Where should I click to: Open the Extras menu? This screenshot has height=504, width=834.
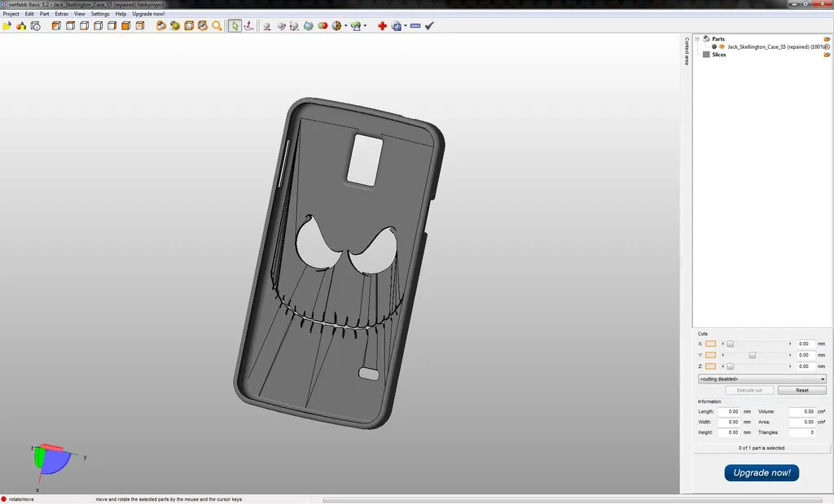[x=61, y=13]
